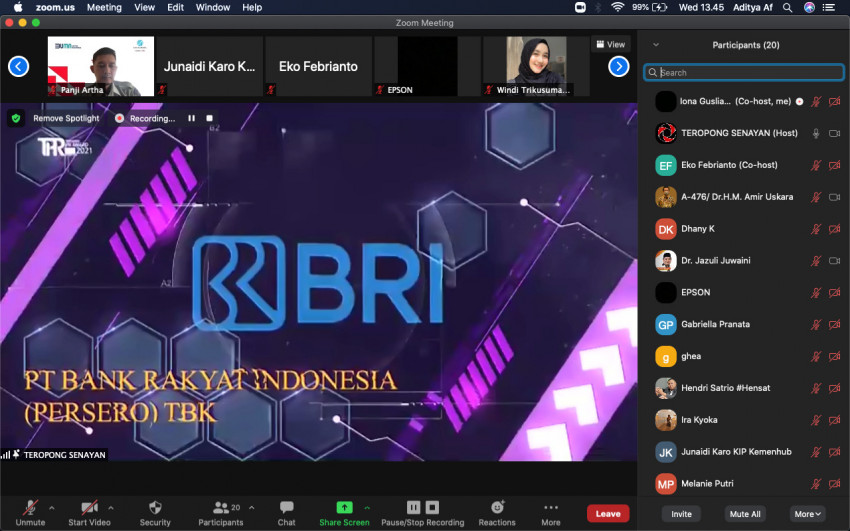Click video-off icon for Junaidi Karo KIP Kemenhub
The width and height of the screenshot is (850, 531).
[834, 452]
